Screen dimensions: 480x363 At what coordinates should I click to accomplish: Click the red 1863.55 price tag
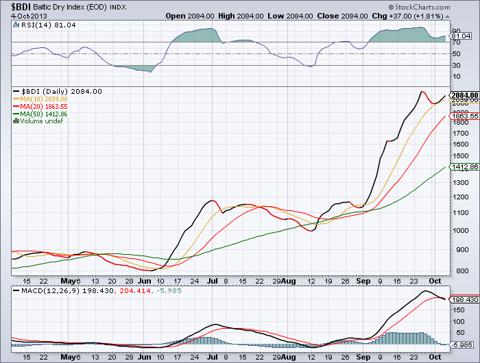465,116
